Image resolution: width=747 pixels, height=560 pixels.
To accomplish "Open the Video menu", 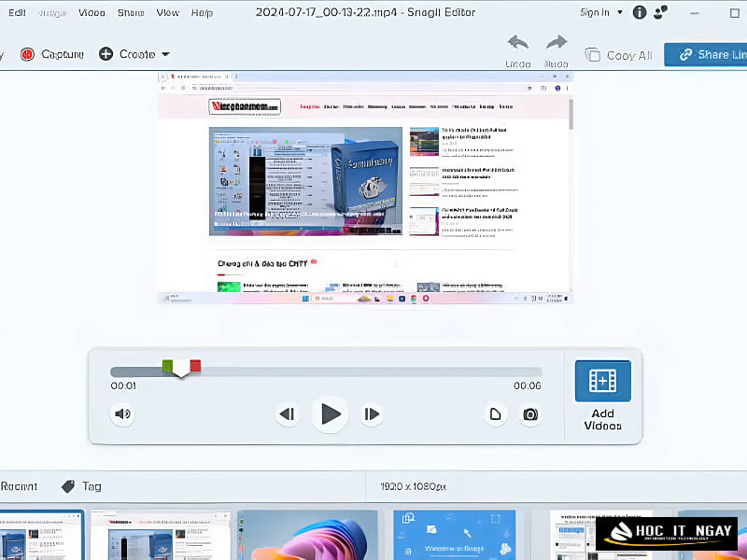I will [92, 13].
